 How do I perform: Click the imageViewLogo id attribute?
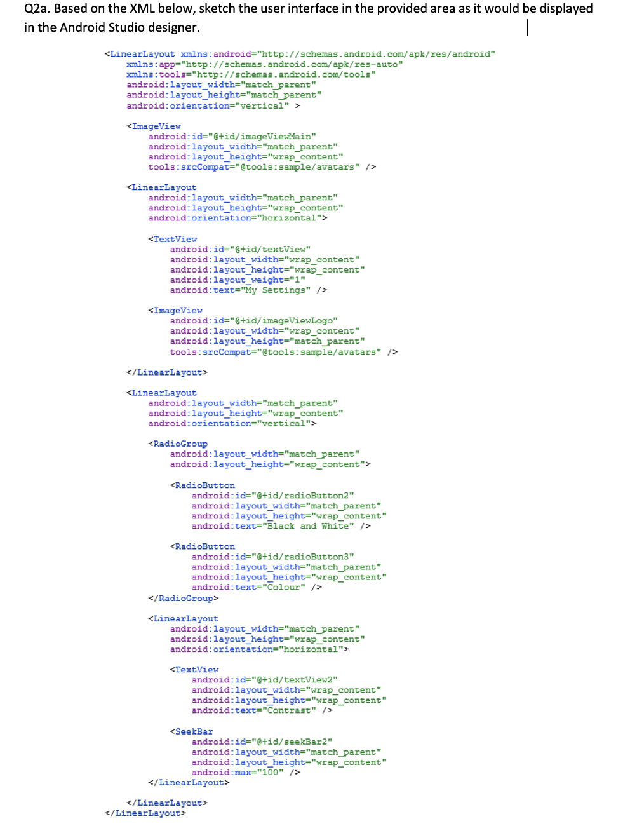coord(253,320)
